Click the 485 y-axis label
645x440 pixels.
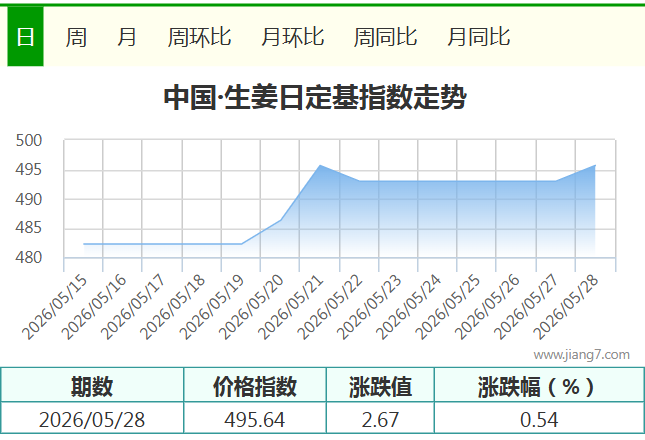[x=29, y=227]
